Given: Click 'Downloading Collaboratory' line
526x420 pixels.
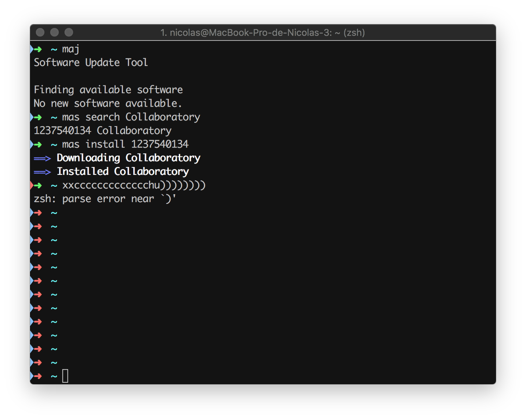Looking at the screenshot, I should click(x=128, y=158).
